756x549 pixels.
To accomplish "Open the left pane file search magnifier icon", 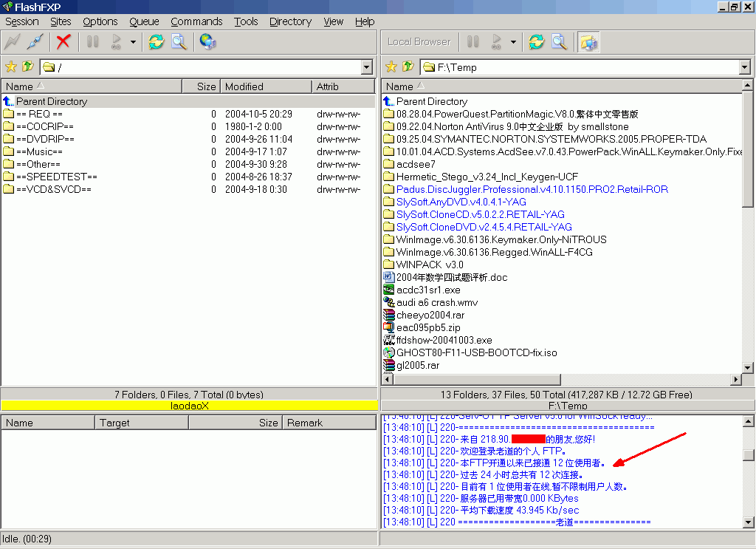I will coord(179,42).
